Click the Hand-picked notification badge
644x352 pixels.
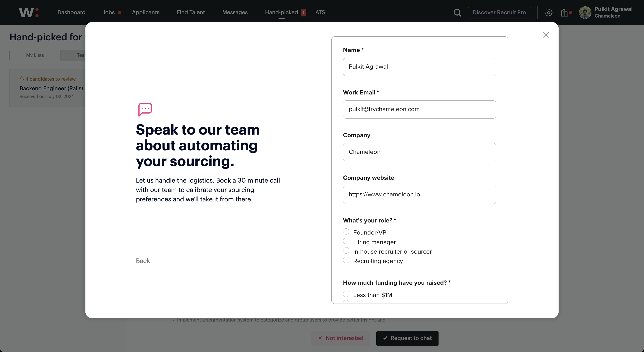click(x=303, y=12)
